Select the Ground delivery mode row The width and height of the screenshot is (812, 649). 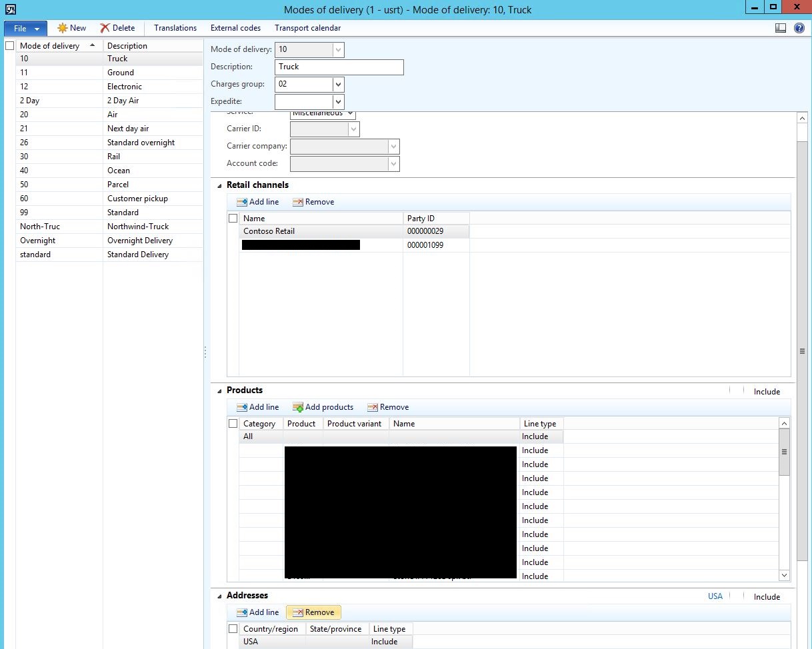(109, 73)
